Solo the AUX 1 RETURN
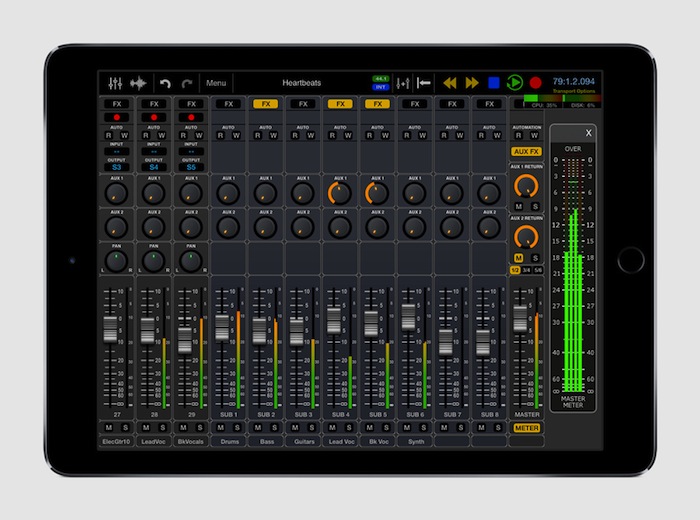This screenshot has width=700, height=520. pyautogui.click(x=535, y=207)
